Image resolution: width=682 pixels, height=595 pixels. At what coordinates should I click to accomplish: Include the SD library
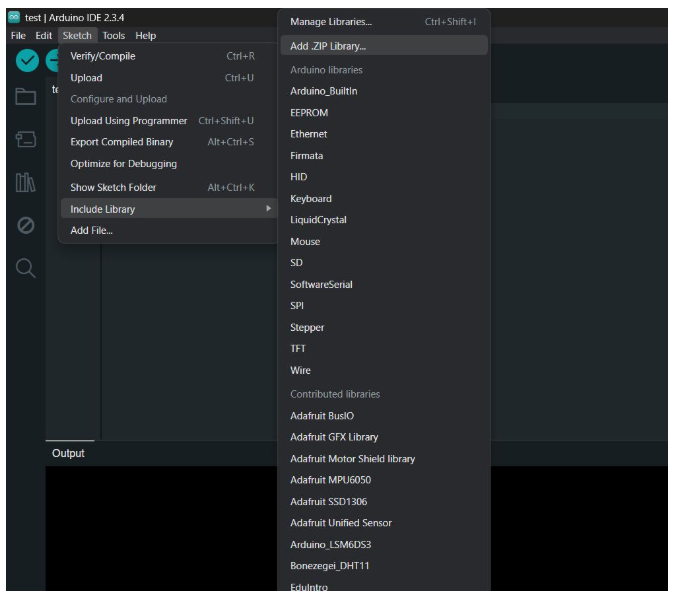point(384,263)
